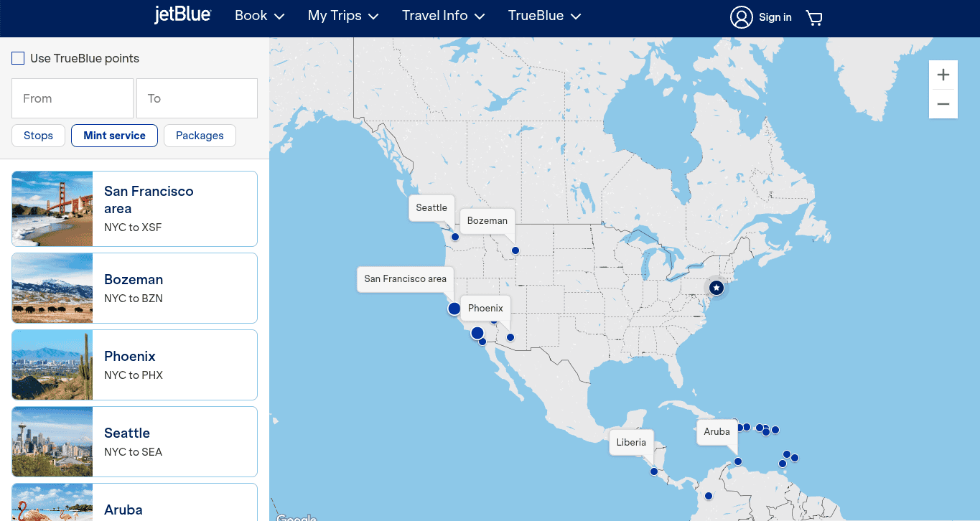The width and height of the screenshot is (980, 521).
Task: Expand the Book dropdown menu
Action: pyautogui.click(x=259, y=16)
